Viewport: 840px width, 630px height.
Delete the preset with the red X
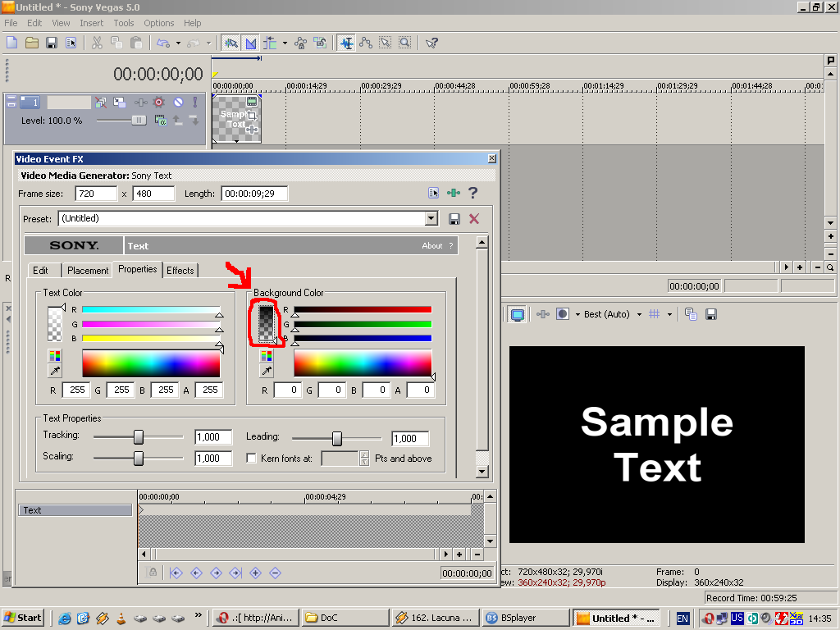point(474,218)
